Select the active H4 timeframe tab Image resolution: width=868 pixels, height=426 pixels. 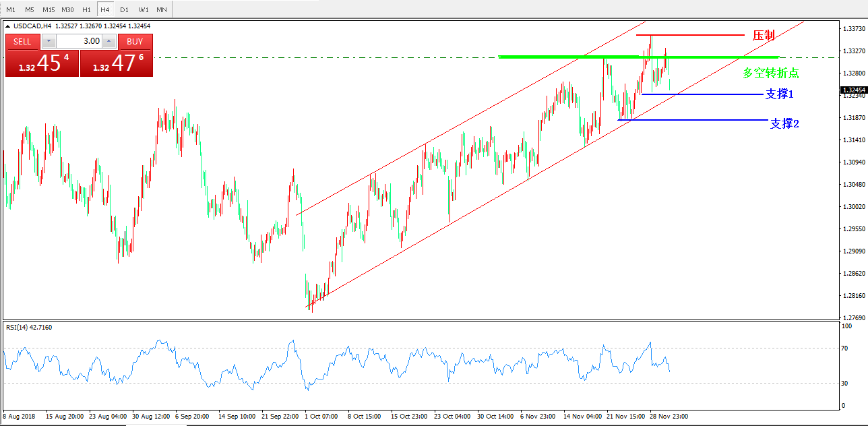pos(105,10)
